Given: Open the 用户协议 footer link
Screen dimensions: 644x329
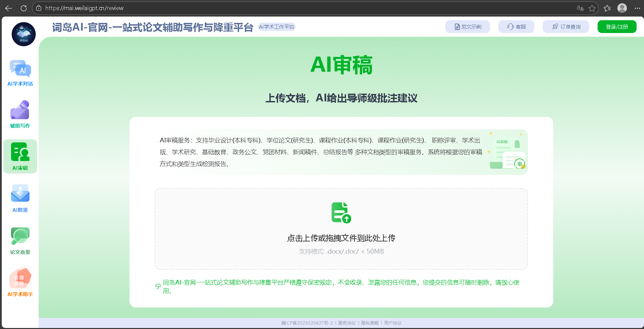Looking at the screenshot, I should click(x=393, y=323).
